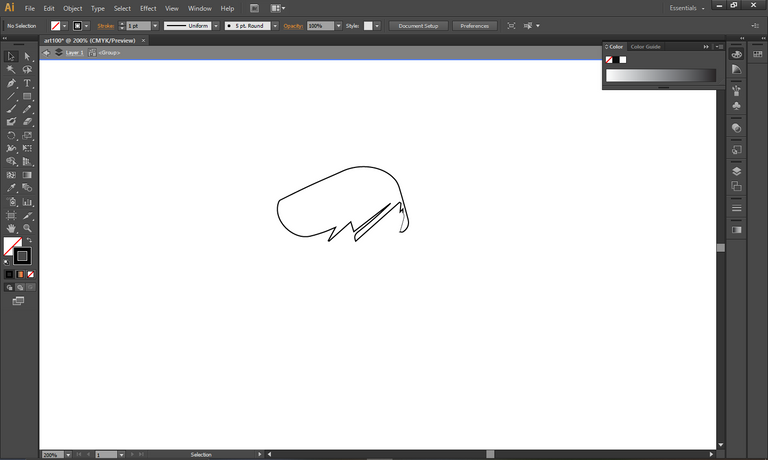The image size is (768, 460).
Task: Select the Column Graph tool
Action: tap(27, 201)
